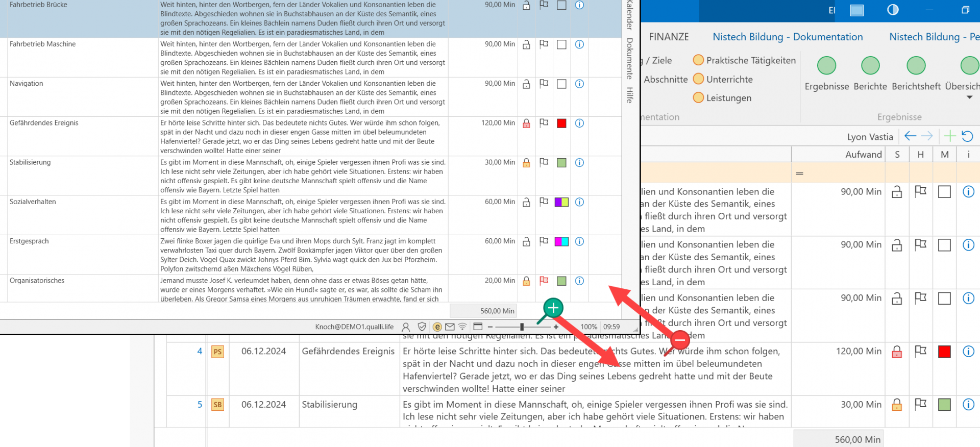Click the flag icon in the inset's Navigation row
980x447 pixels.
544,84
